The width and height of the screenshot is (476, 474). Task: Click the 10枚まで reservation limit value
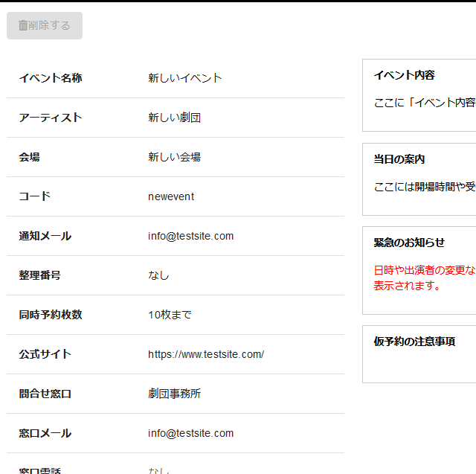pyautogui.click(x=170, y=315)
